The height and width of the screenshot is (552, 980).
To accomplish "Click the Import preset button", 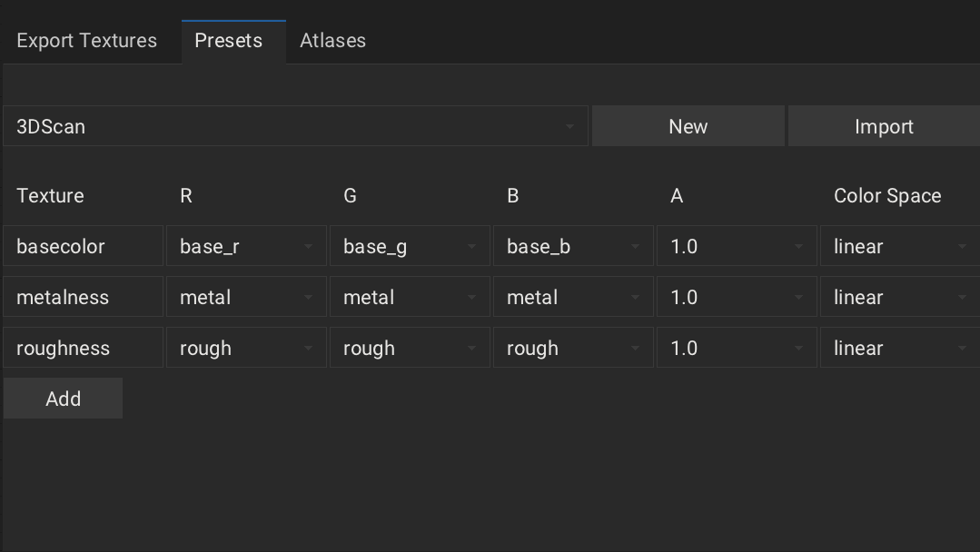I will point(883,126).
